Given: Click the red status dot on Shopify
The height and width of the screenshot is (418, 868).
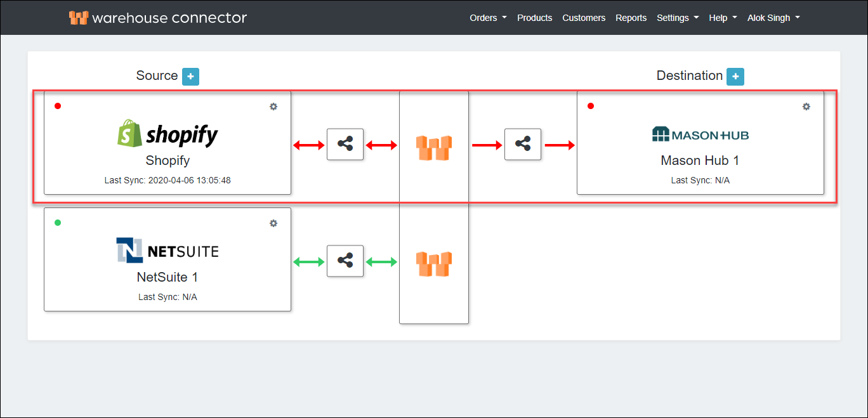Looking at the screenshot, I should (x=58, y=106).
